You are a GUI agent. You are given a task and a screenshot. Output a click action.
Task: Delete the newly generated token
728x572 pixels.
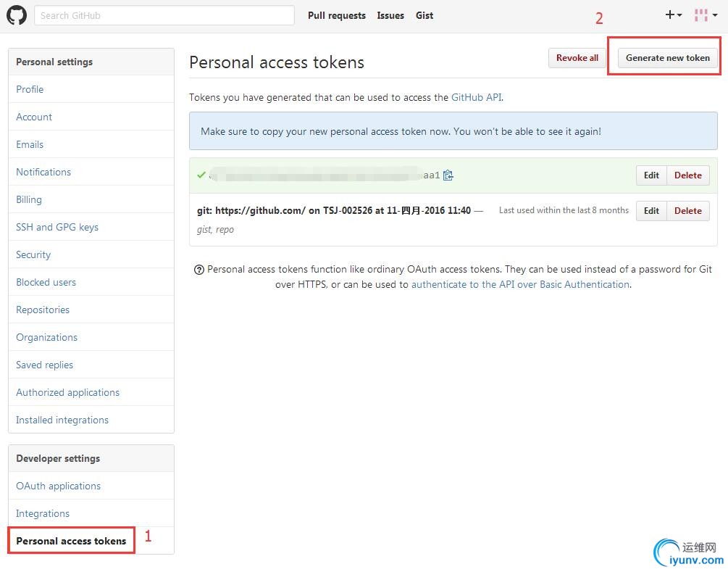[x=687, y=175]
